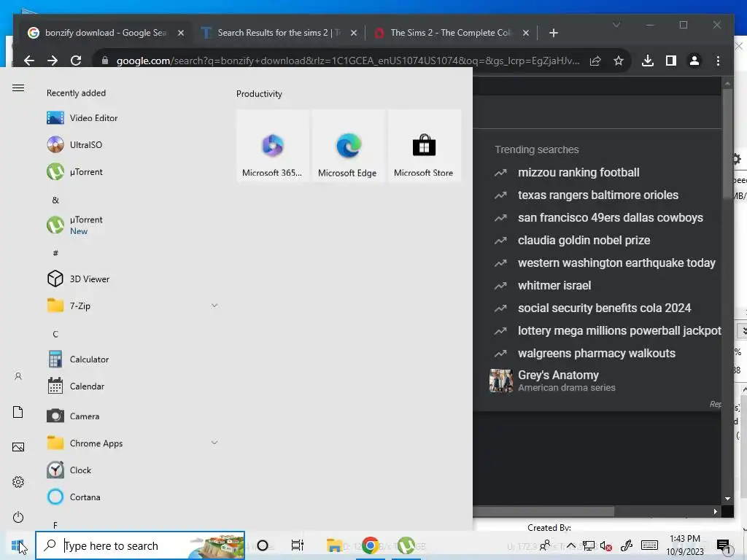This screenshot has width=747, height=560.
Task: Go back in Chrome
Action: (x=29, y=61)
